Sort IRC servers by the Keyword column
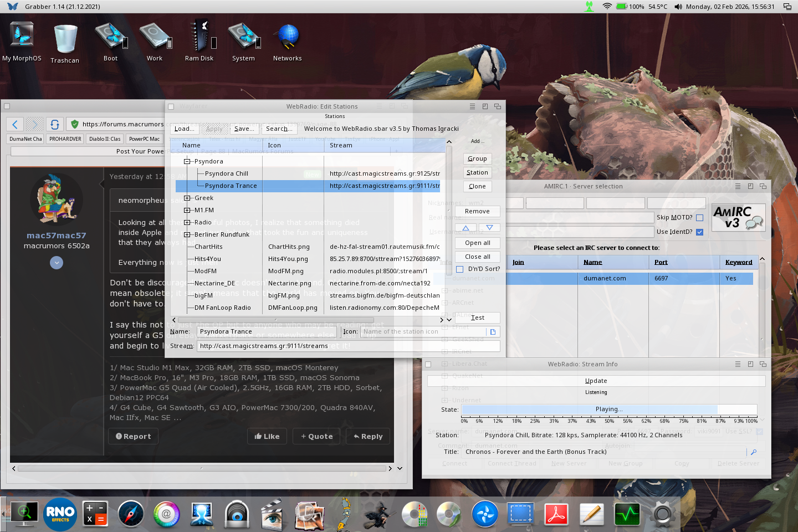The image size is (798, 532). coord(739,262)
